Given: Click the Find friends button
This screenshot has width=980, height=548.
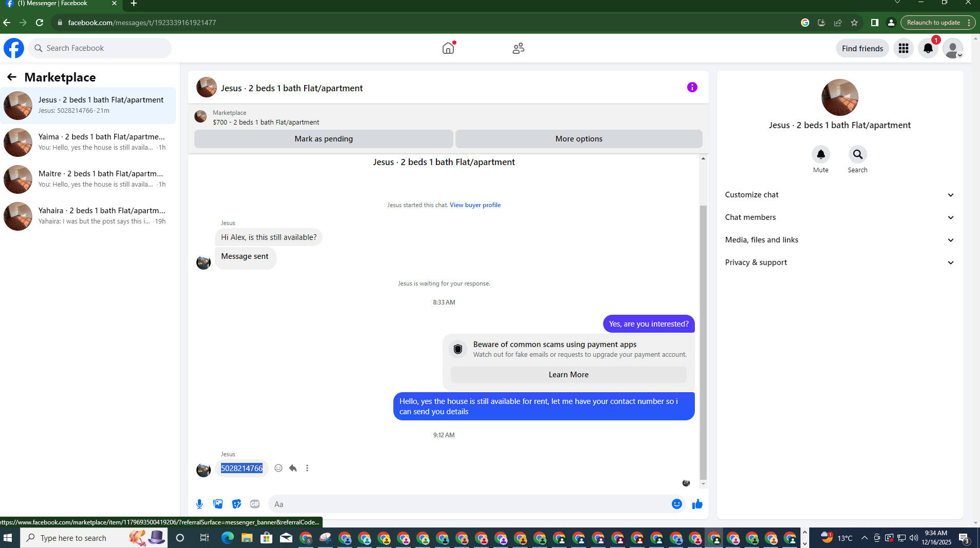Looking at the screenshot, I should pyautogui.click(x=863, y=48).
